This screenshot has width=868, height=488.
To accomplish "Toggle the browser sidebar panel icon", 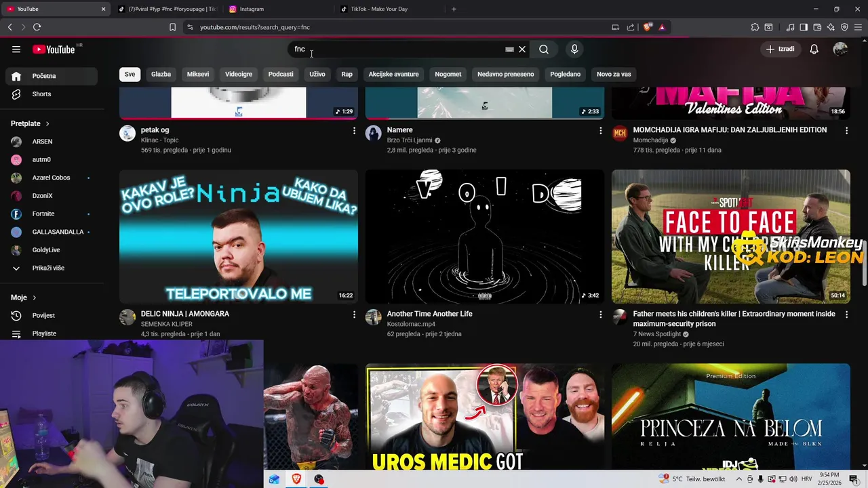I will click(x=804, y=27).
